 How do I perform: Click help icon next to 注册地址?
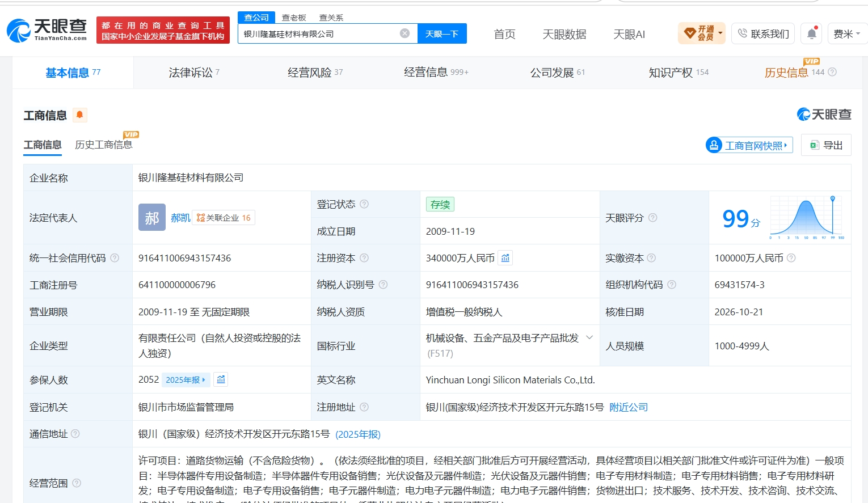364,407
